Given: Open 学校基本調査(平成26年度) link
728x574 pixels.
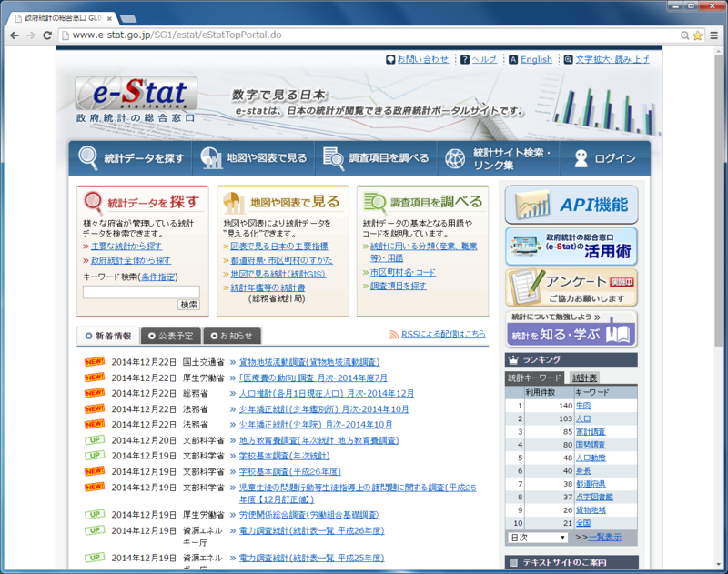Looking at the screenshot, I should [x=289, y=471].
